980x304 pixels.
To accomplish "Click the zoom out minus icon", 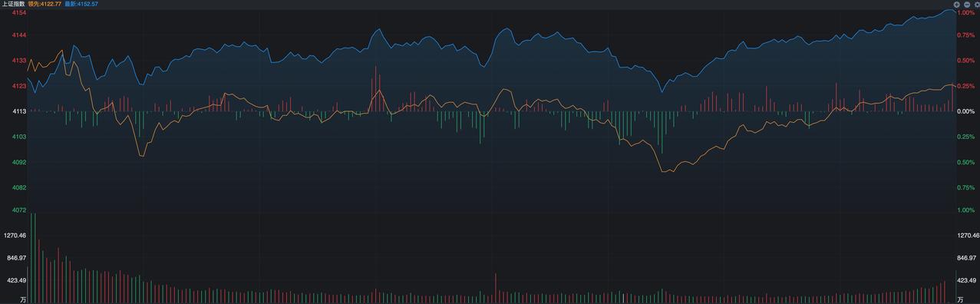I will pos(967,5).
